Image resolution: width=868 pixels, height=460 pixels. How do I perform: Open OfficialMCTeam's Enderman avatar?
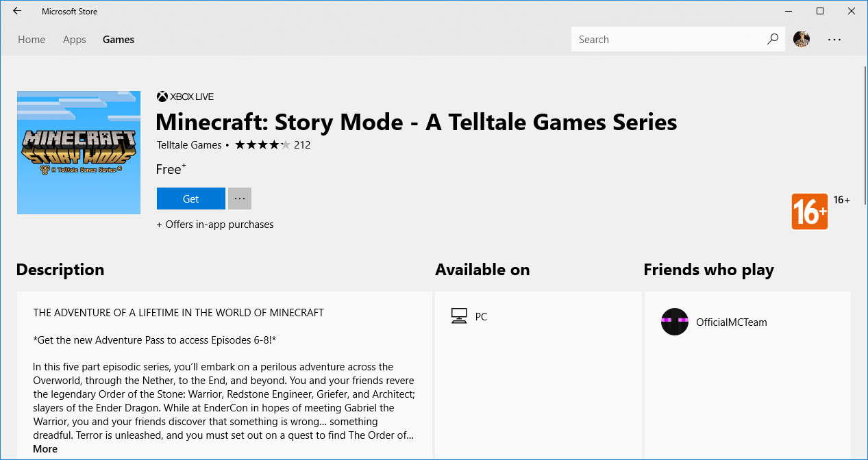pyautogui.click(x=674, y=322)
